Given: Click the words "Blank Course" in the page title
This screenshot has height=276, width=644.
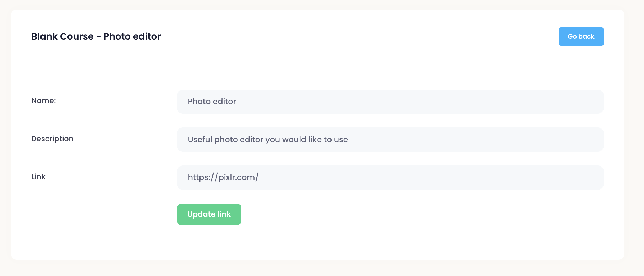Looking at the screenshot, I should click(62, 36).
